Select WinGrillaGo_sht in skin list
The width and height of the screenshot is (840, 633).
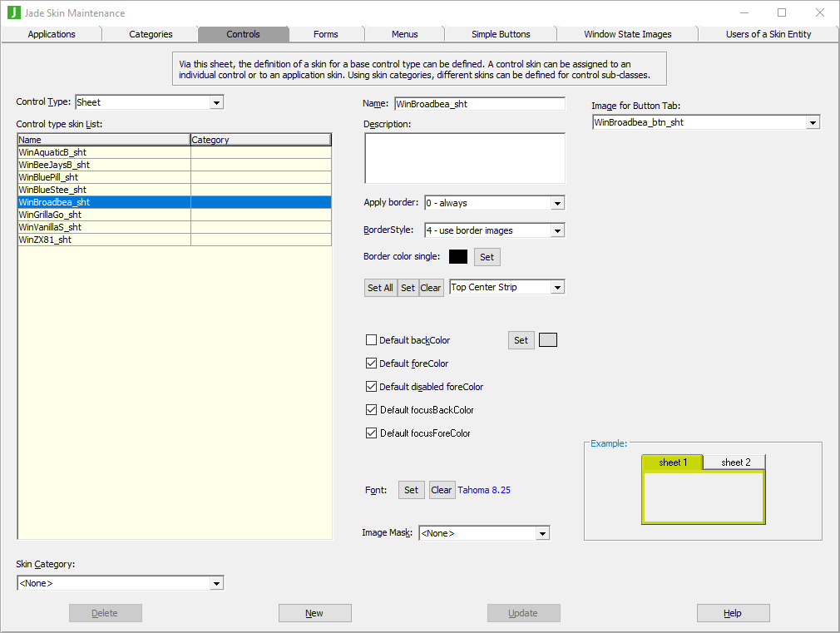[50, 215]
